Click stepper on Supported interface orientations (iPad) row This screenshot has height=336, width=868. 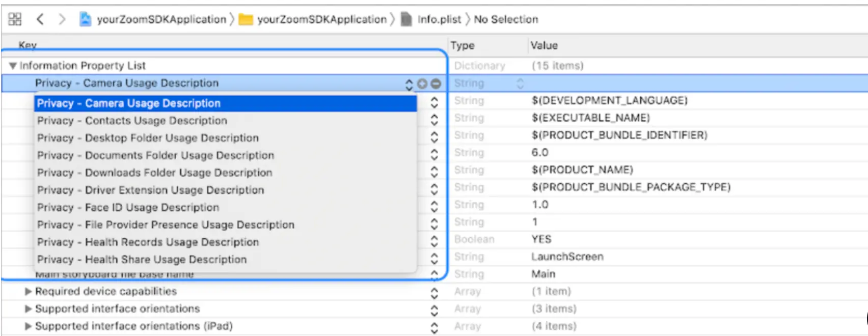(x=434, y=327)
